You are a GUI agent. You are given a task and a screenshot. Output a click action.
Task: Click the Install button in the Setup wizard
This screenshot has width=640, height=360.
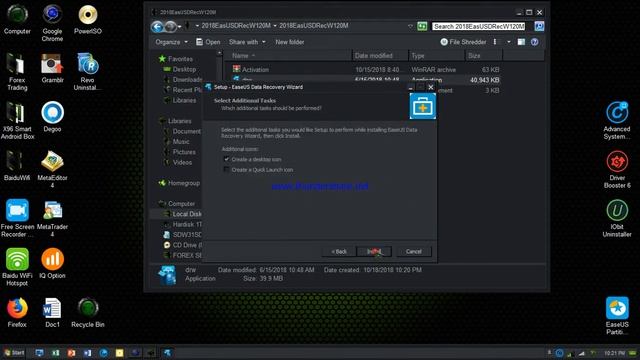(374, 251)
